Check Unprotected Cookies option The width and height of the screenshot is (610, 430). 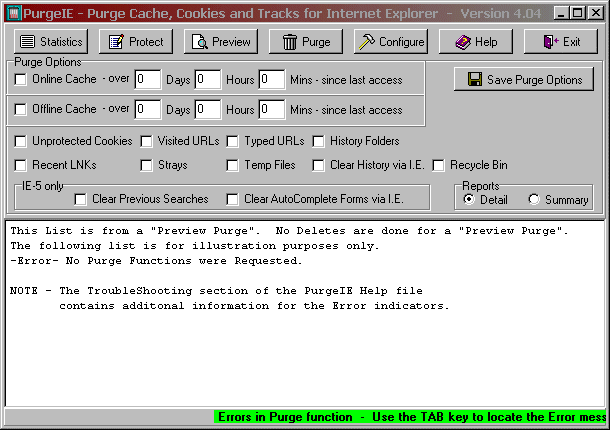coord(20,141)
